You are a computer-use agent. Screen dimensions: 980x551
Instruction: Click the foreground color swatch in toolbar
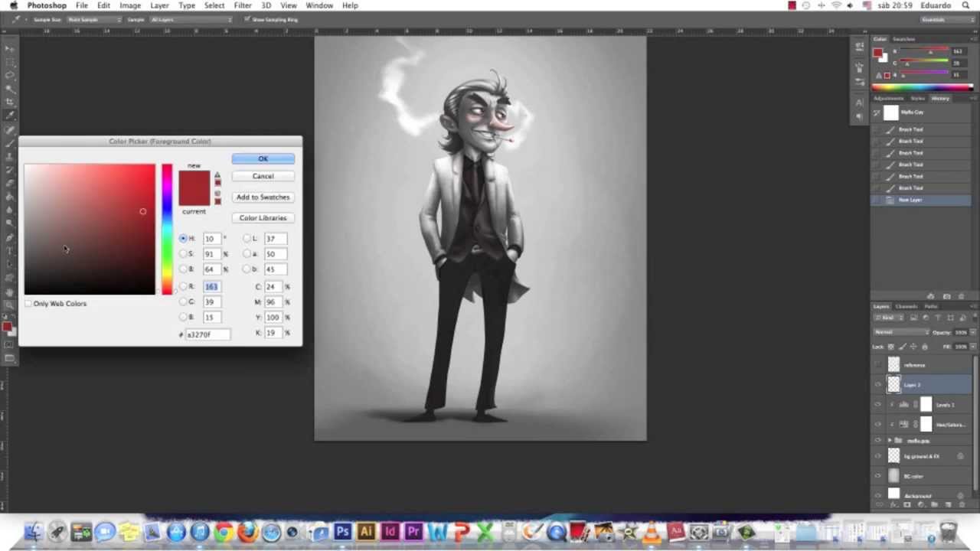(7, 327)
